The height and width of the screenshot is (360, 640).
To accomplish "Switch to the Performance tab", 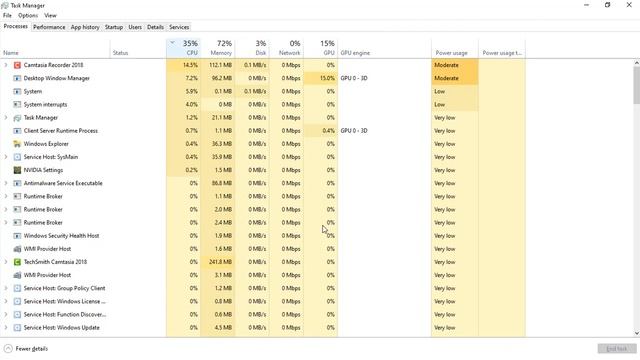I will point(49,27).
